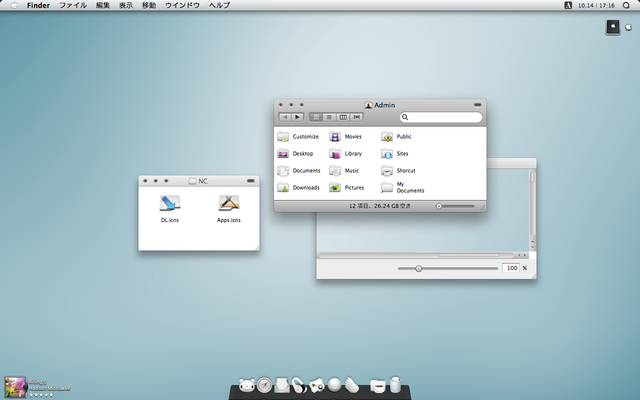Click the Finder forward button
The height and width of the screenshot is (400, 640).
[x=298, y=117]
